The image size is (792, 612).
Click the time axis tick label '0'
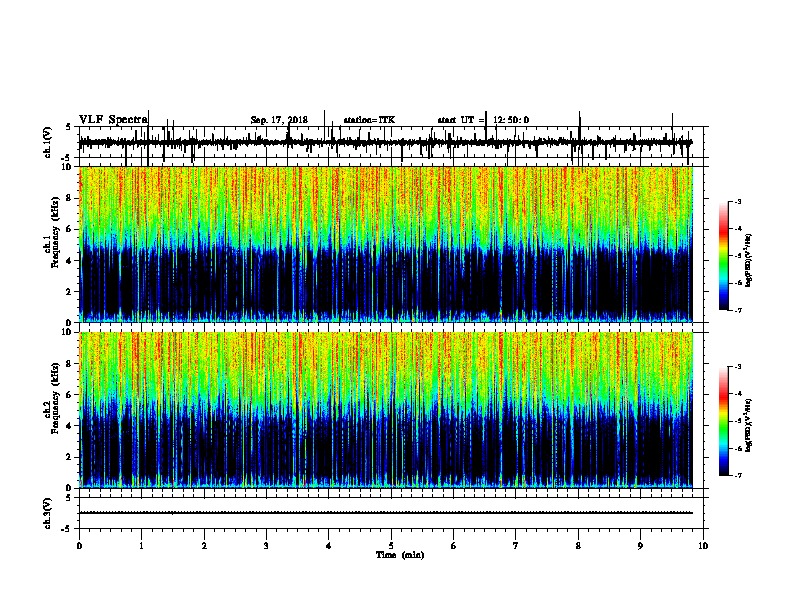click(79, 546)
